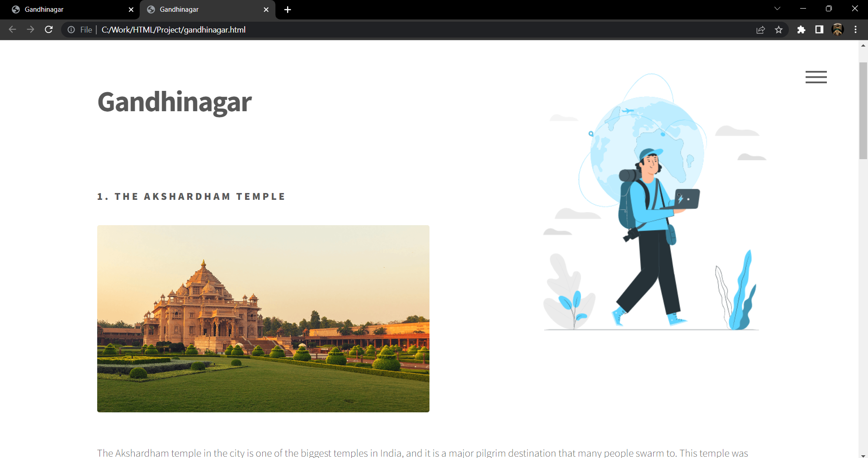Click the vertical scrollbar thumb
The width and height of the screenshot is (868, 458).
(x=863, y=111)
